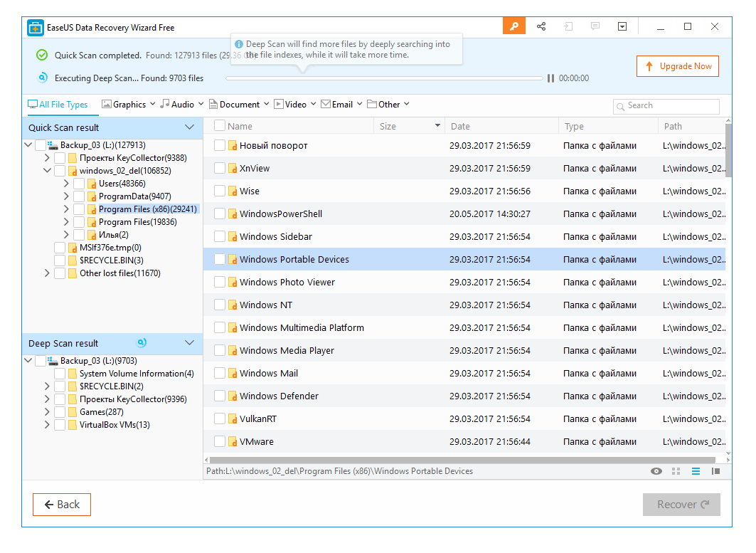This screenshot has width=756, height=553.
Task: Click folder icon of Wise row
Action: [x=233, y=191]
